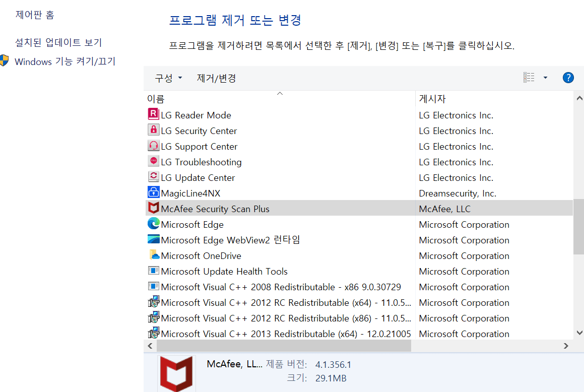Image resolution: width=584 pixels, height=392 pixels.
Task: Select Visual C++ 2012 RC Redistributable (x86) entry
Action: pos(359,318)
